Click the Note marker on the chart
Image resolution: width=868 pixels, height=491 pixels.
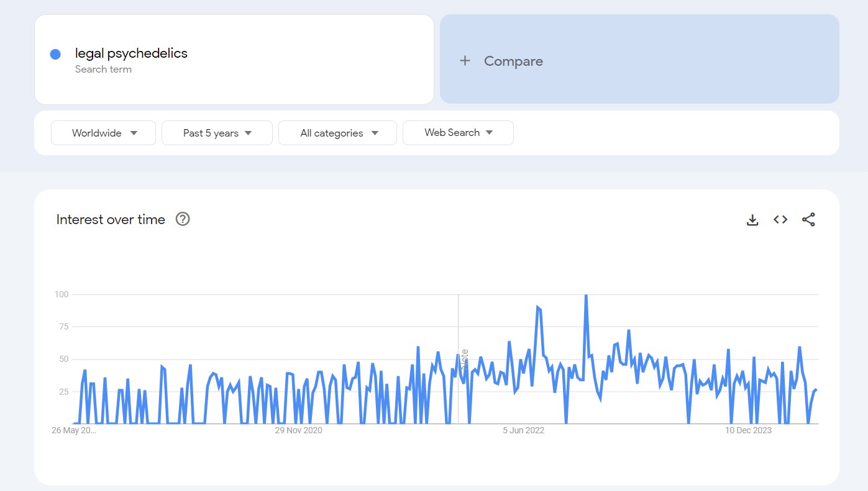pos(464,359)
